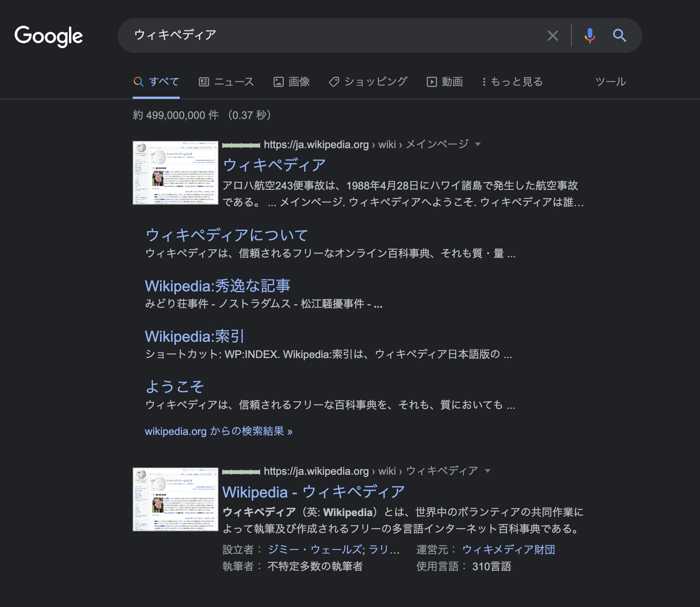Image resolution: width=700 pixels, height=607 pixels.
Task: Click the 310言語 value text
Action: coord(491,566)
